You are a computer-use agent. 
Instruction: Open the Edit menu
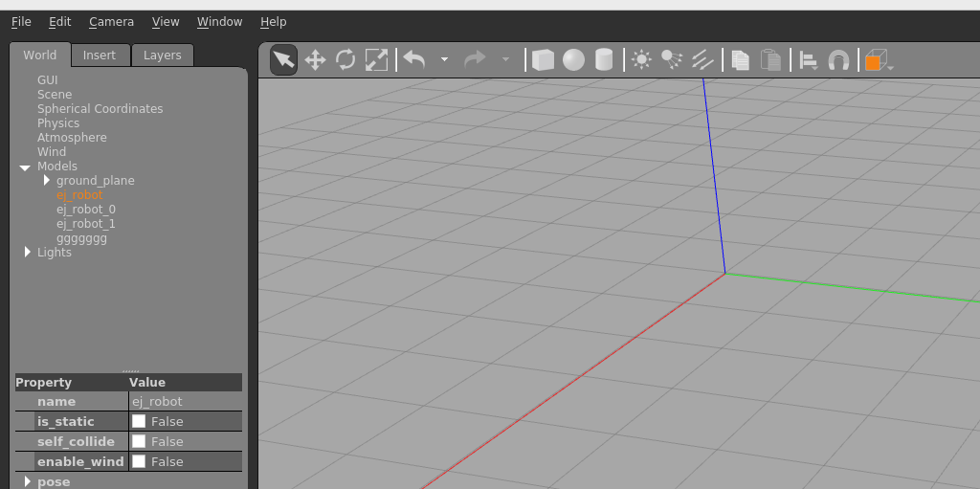click(x=60, y=22)
